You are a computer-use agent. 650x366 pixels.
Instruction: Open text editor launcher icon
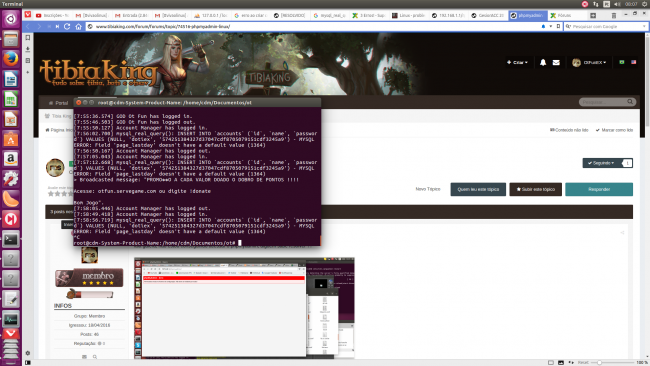[x=11, y=299]
